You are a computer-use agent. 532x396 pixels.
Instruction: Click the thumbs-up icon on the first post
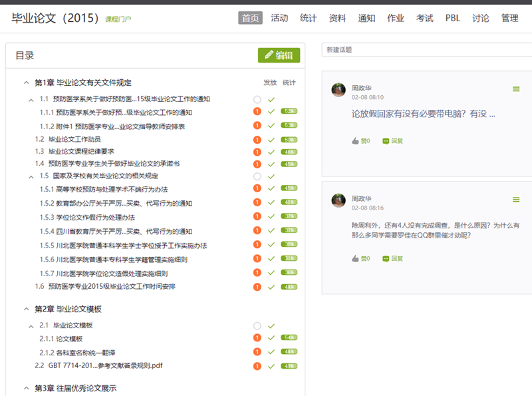pyautogui.click(x=356, y=140)
